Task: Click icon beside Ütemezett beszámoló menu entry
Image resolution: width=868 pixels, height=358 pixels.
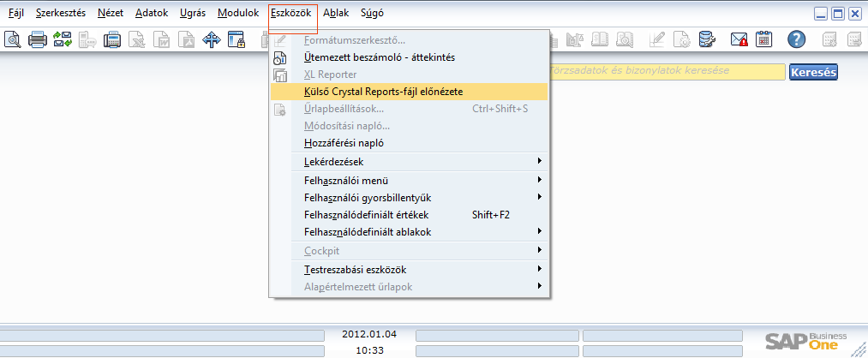Action: coord(281,57)
